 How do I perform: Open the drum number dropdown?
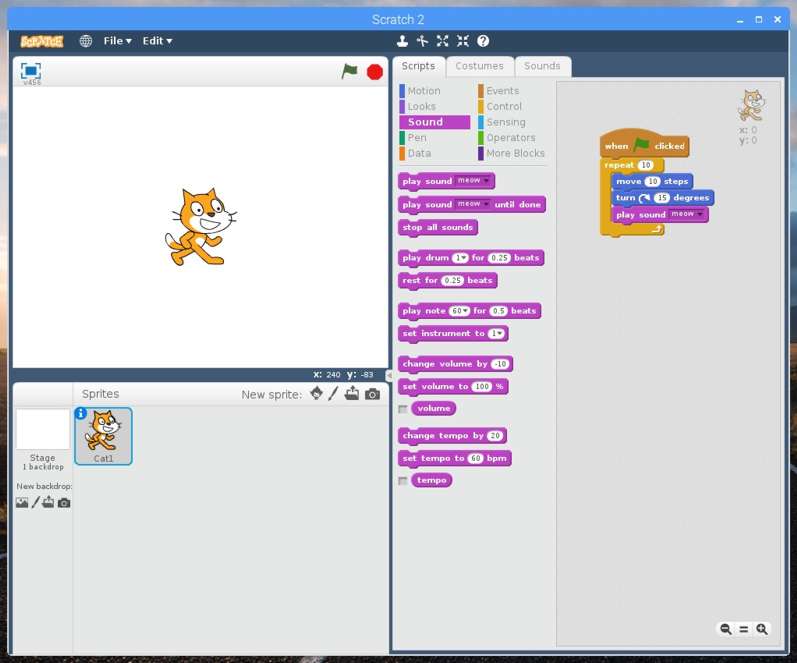(x=459, y=258)
